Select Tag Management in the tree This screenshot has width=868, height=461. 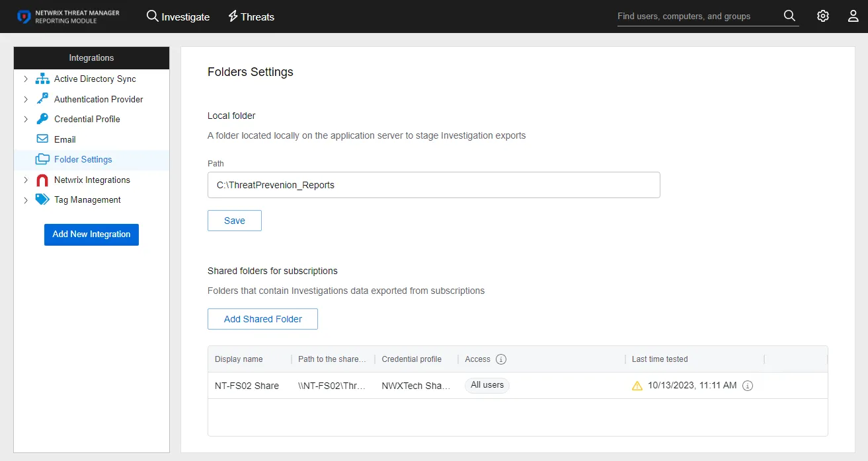click(87, 200)
